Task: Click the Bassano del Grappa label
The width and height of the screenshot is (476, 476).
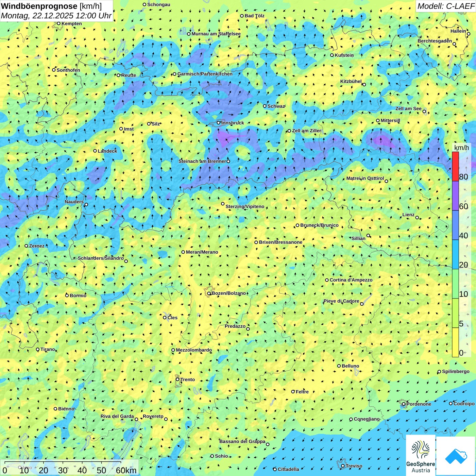Action: pos(242,441)
